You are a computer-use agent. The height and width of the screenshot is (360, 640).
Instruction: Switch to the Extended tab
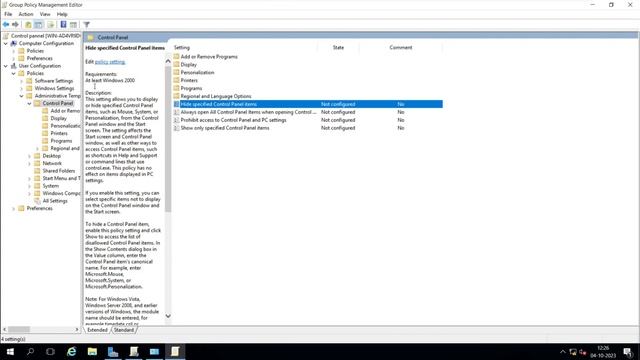tap(97, 330)
